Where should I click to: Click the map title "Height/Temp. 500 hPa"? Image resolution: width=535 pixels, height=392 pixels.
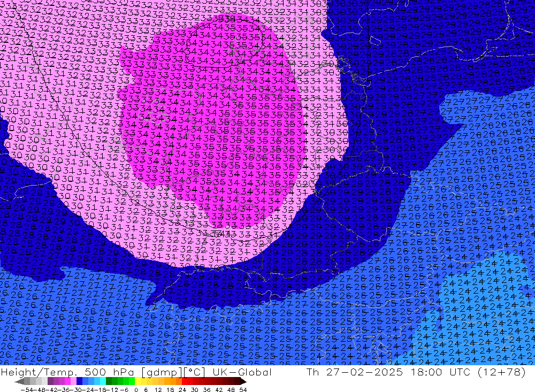(x=67, y=372)
